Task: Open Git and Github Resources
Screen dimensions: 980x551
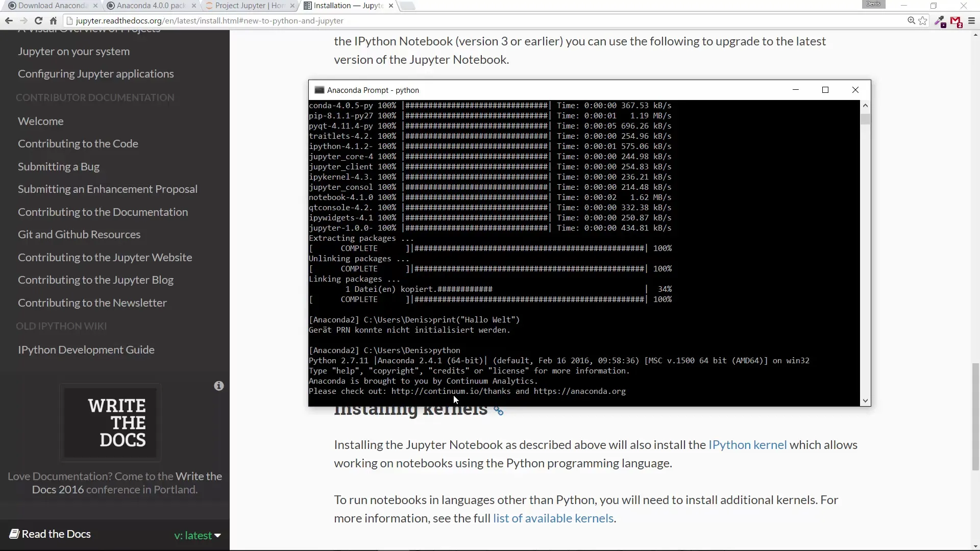Action: tap(79, 235)
